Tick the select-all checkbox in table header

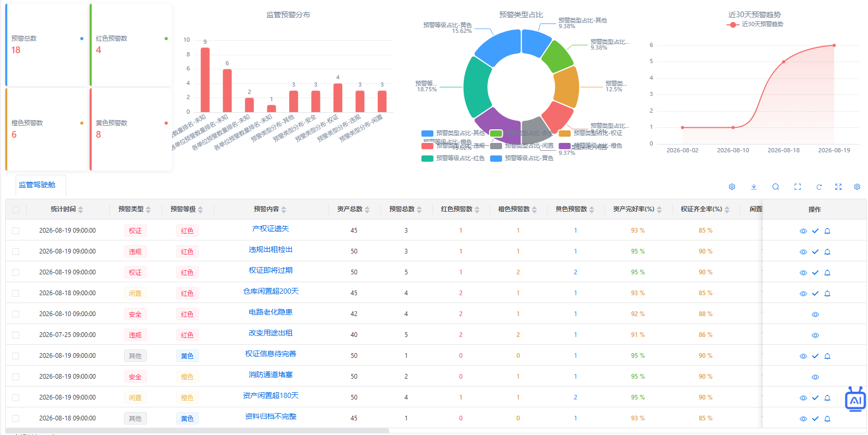pos(16,210)
